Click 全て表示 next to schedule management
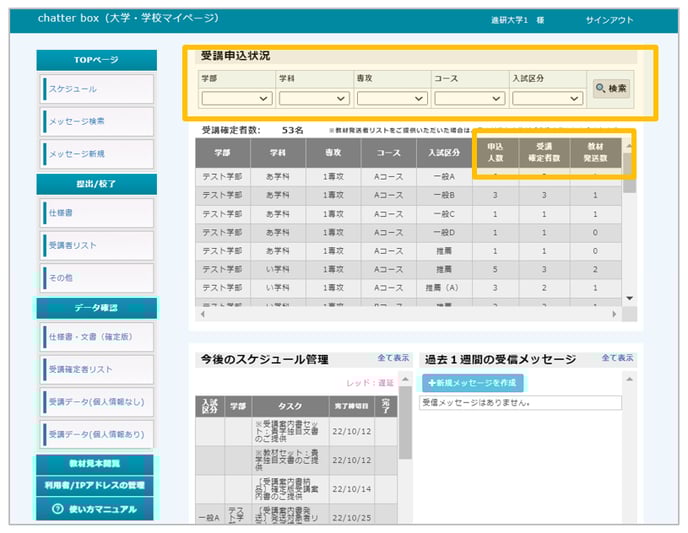The width and height of the screenshot is (688, 533). click(x=393, y=358)
